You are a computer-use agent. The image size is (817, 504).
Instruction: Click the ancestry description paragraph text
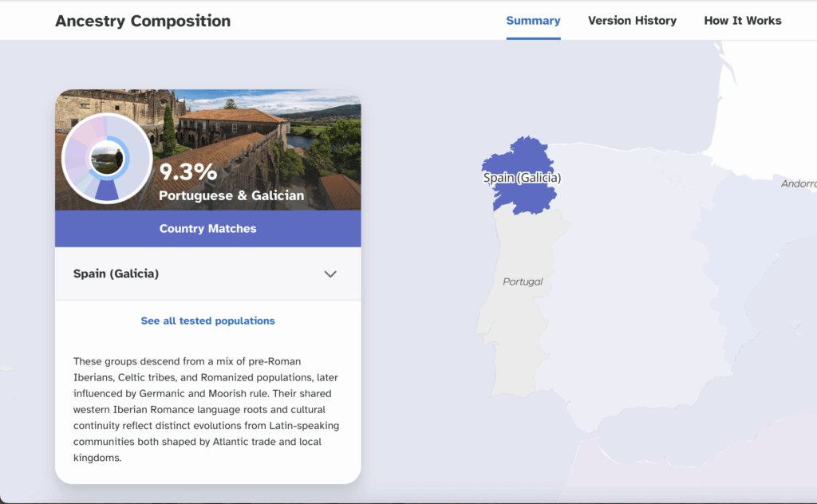(207, 409)
